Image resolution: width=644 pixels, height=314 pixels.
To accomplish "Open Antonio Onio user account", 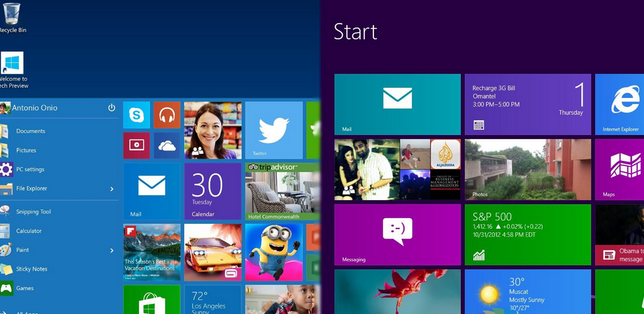I will point(29,108).
